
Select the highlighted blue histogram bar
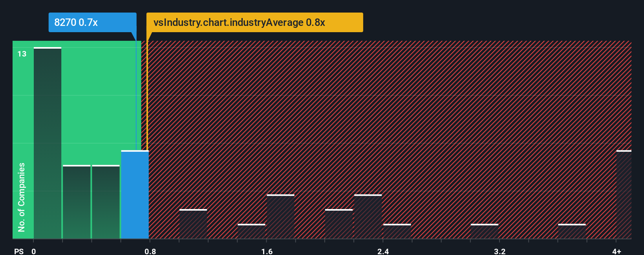pos(135,195)
